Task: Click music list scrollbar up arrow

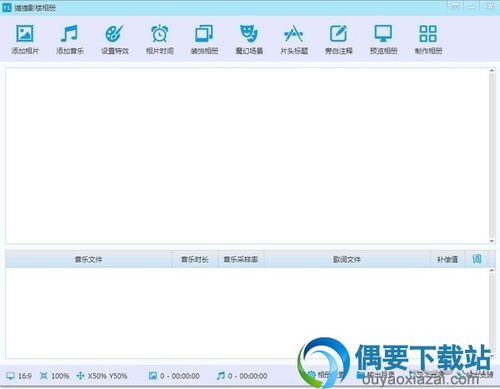Action: (492, 270)
